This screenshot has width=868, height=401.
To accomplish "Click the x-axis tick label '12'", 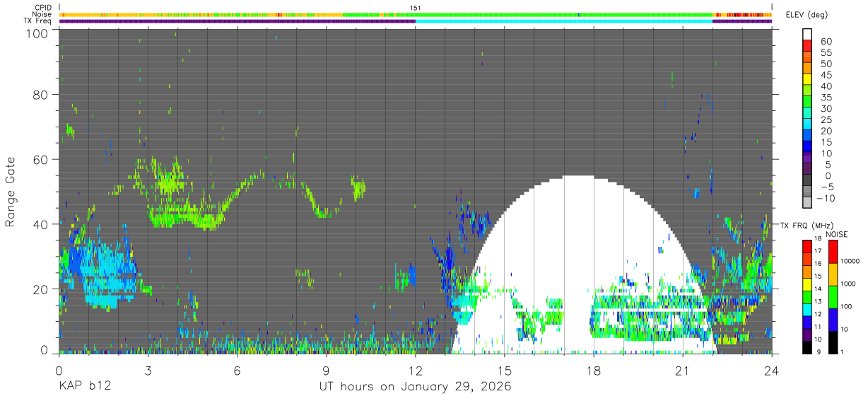I will pos(416,371).
